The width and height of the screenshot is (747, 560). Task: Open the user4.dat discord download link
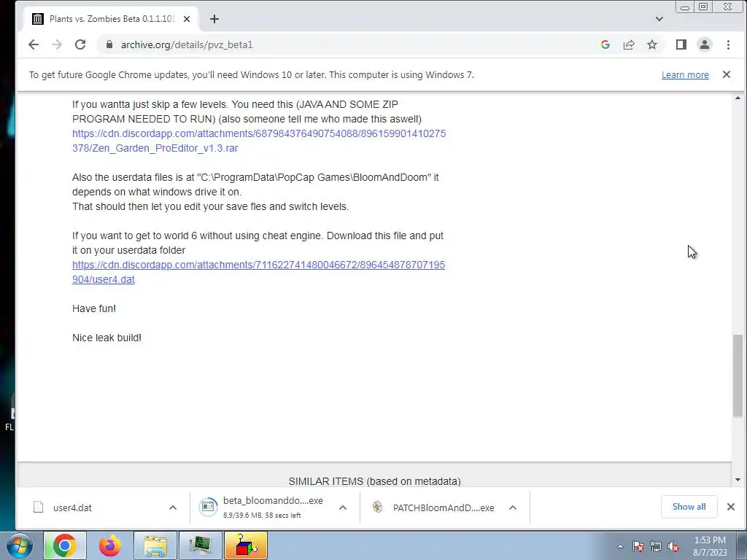(259, 272)
